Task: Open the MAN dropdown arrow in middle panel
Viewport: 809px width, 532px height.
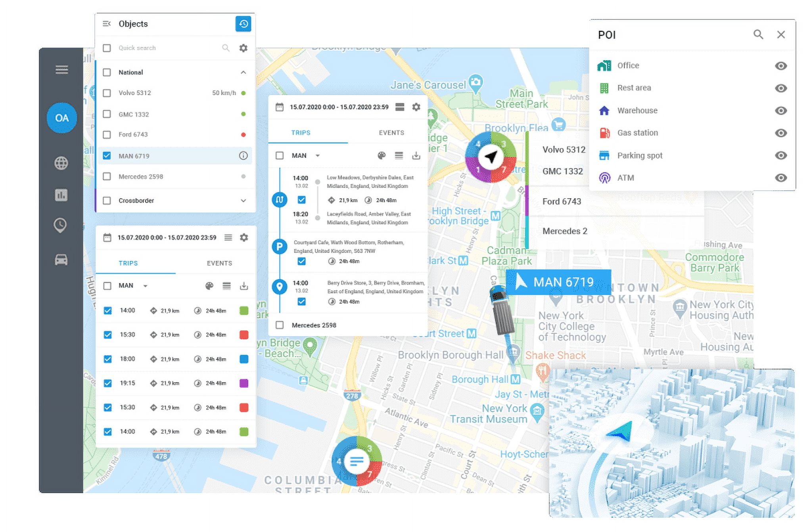Action: (318, 156)
